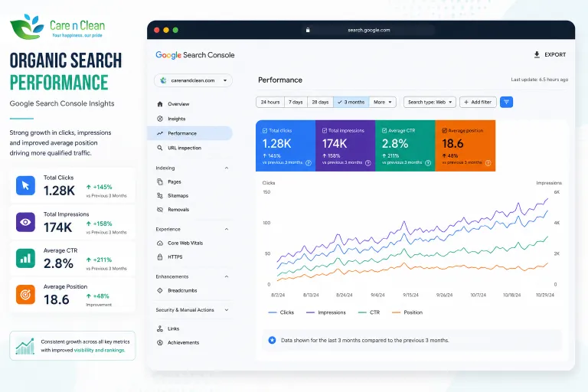Viewport: 588px width, 392px height.
Task: Open the More date range dropdown
Action: click(383, 102)
